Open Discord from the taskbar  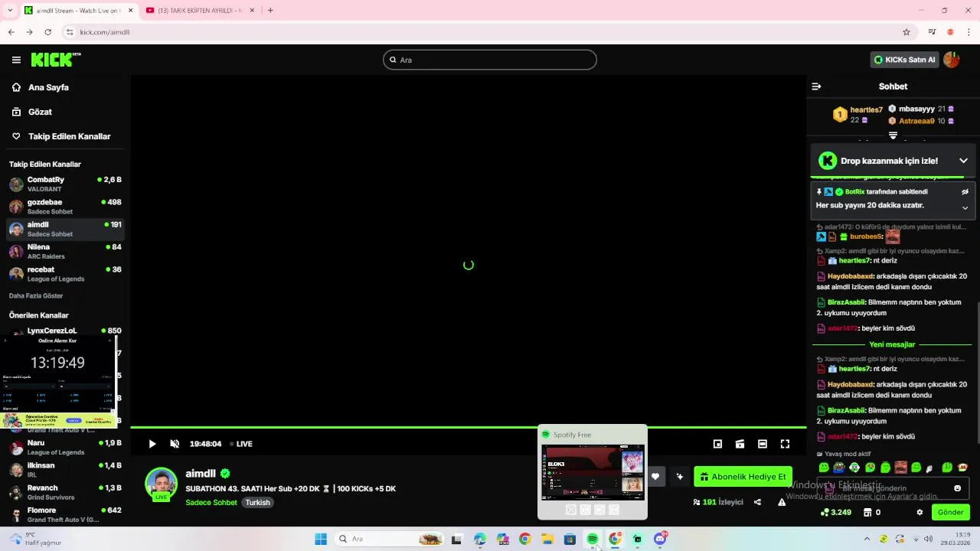(660, 539)
